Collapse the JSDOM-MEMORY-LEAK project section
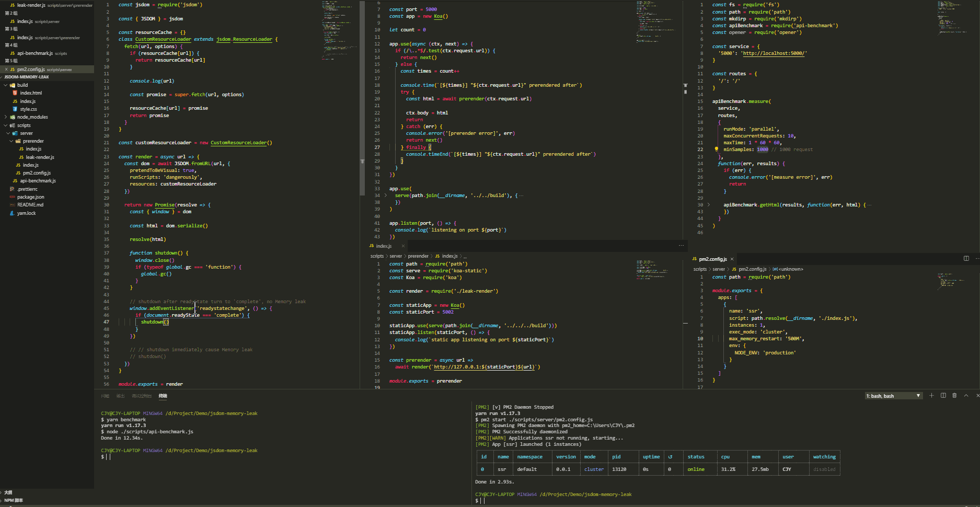Viewport: 980px width, 507px height. (x=26, y=77)
